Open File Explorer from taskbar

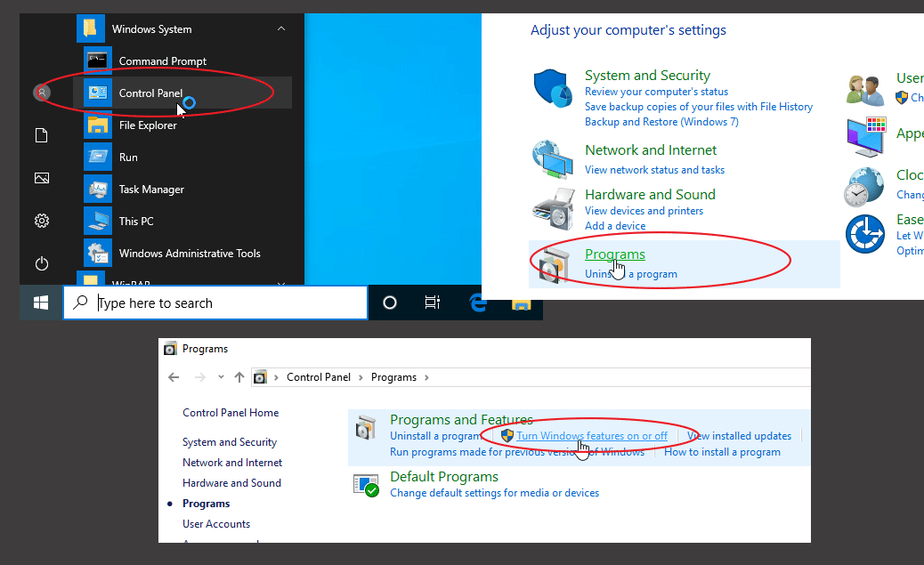[x=521, y=304]
